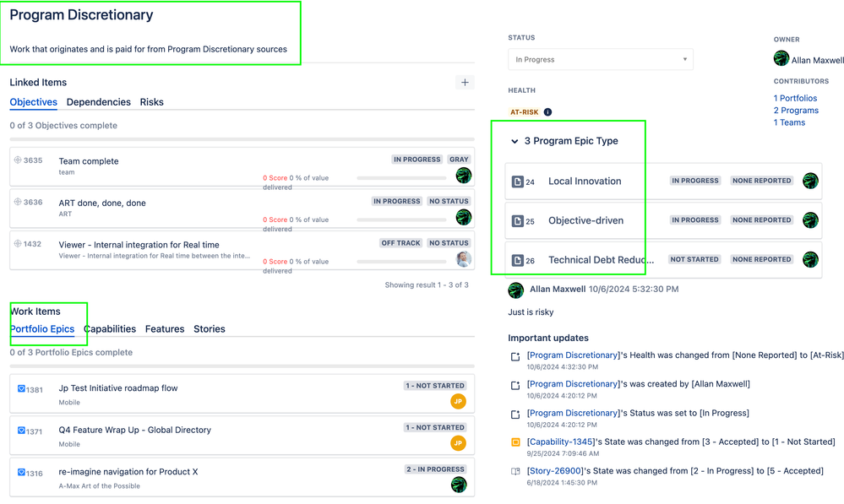
Task: Open the Story-26900 link
Action: (555, 470)
